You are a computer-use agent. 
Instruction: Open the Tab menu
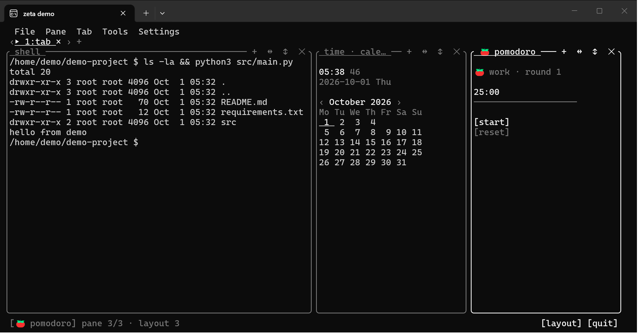(x=84, y=32)
